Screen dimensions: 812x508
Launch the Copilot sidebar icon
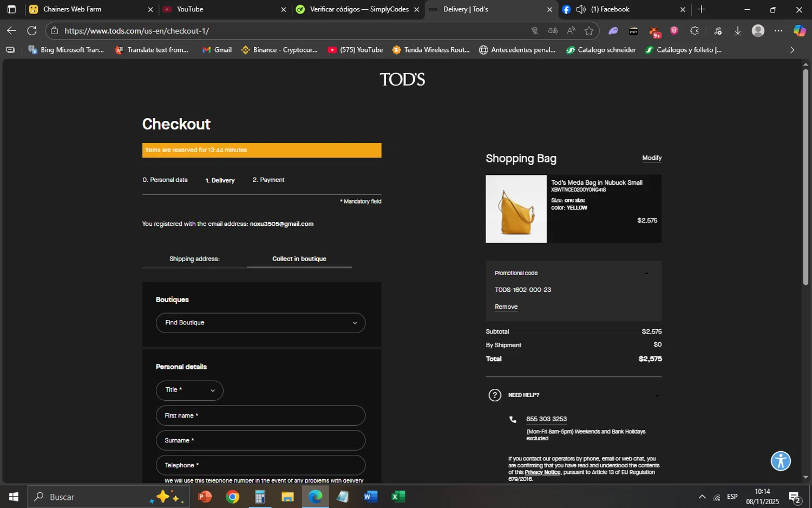click(800, 31)
